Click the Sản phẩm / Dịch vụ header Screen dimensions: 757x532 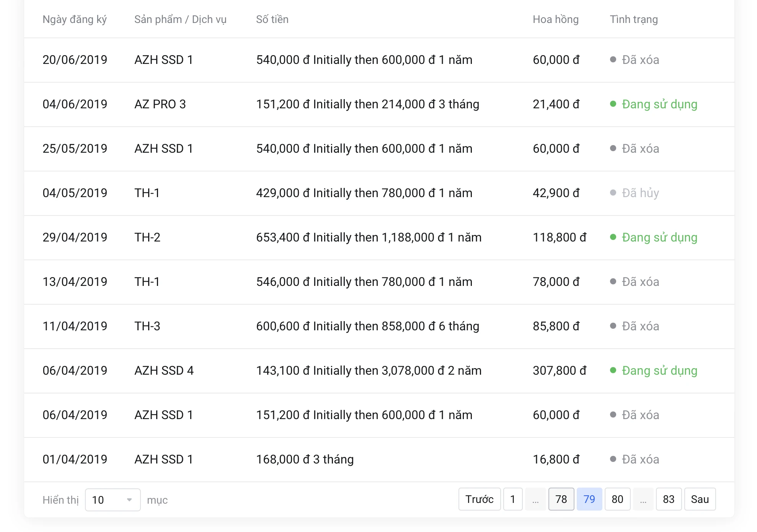click(180, 20)
